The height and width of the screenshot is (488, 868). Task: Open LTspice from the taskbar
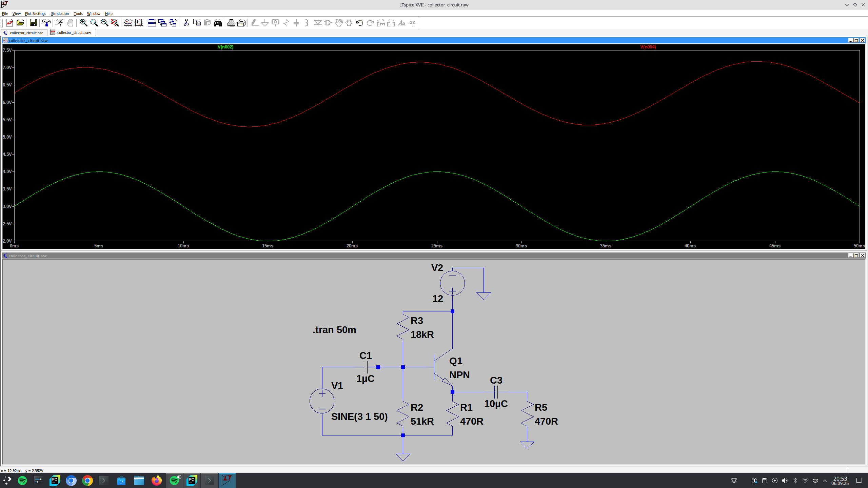[227, 480]
